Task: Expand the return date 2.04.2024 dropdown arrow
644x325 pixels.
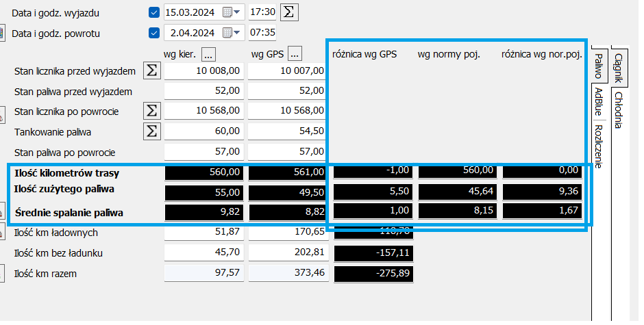Action: [238, 33]
